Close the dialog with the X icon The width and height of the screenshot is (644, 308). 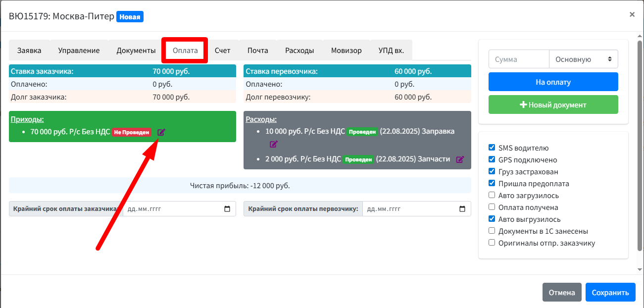[632, 15]
